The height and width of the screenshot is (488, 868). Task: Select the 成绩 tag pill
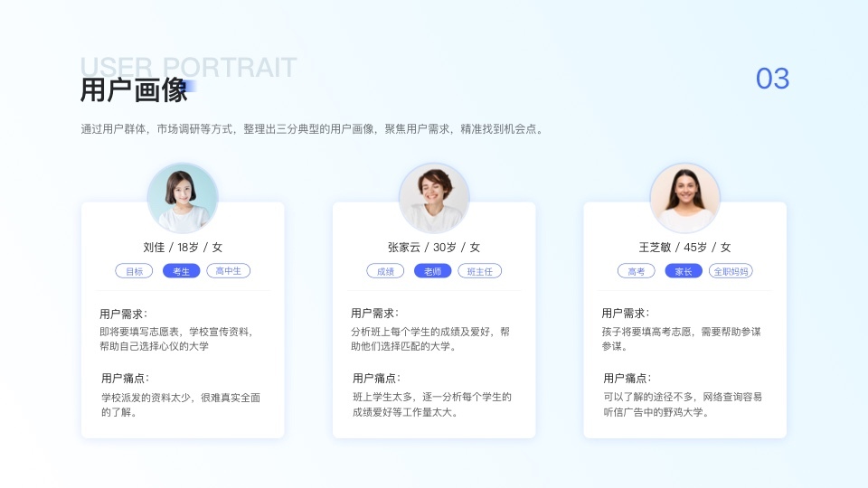385,271
